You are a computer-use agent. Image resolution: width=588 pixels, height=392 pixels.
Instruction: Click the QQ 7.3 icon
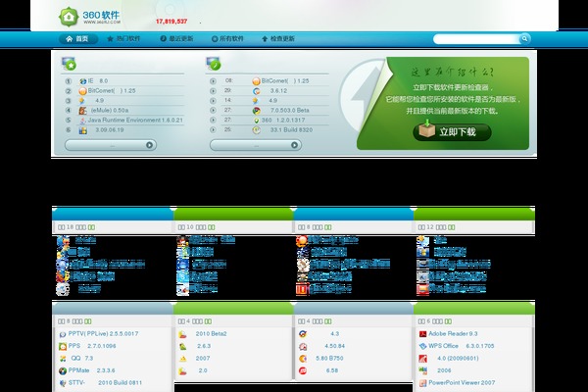63,359
